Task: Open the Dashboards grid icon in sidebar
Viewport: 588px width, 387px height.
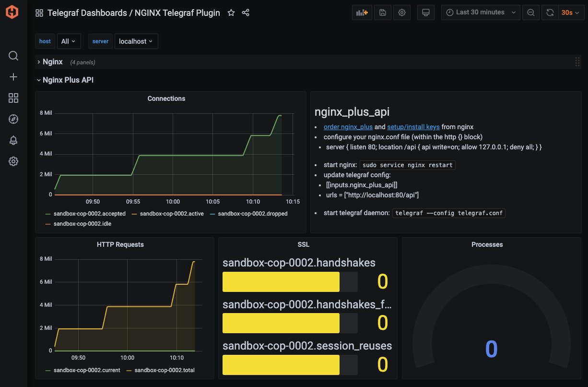Action: tap(13, 98)
